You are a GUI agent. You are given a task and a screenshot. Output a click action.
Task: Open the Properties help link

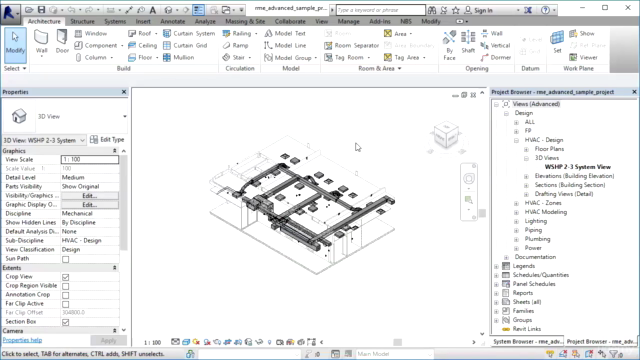point(22,340)
